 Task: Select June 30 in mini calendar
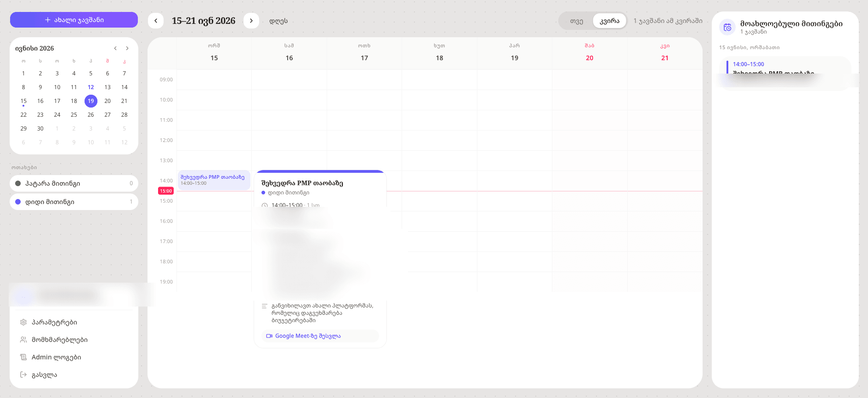click(40, 129)
